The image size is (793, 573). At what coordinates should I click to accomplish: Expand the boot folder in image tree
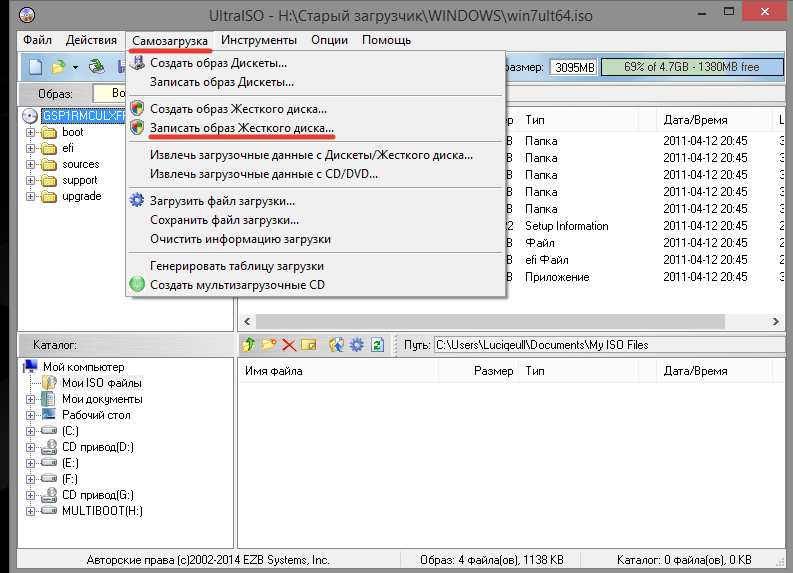pos(31,132)
